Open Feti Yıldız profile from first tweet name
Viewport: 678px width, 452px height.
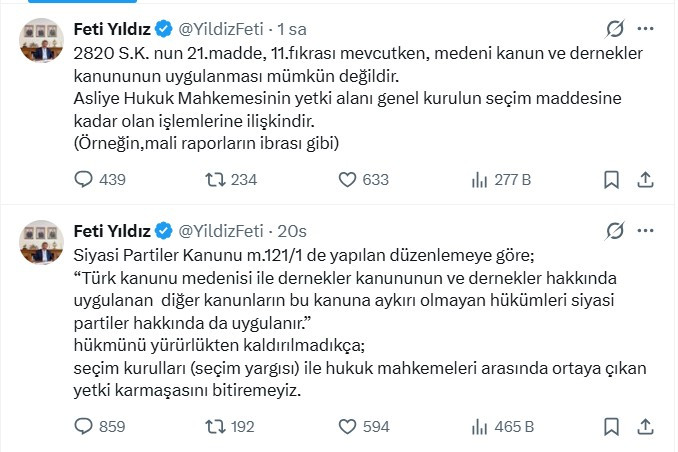click(112, 29)
